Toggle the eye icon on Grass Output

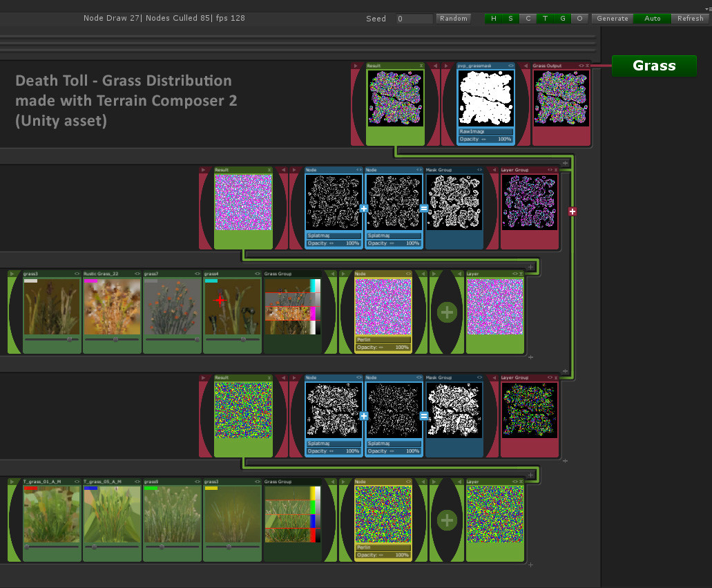tap(581, 66)
